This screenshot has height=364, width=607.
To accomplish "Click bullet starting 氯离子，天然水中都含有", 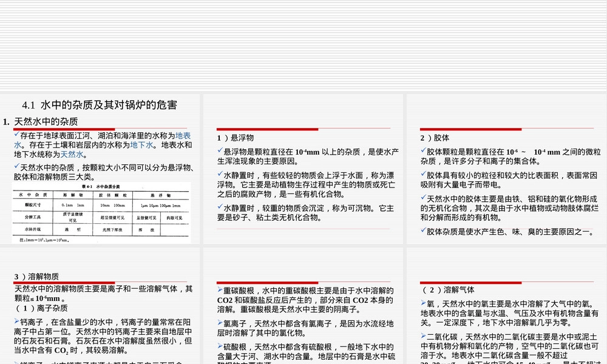I will [305, 328].
